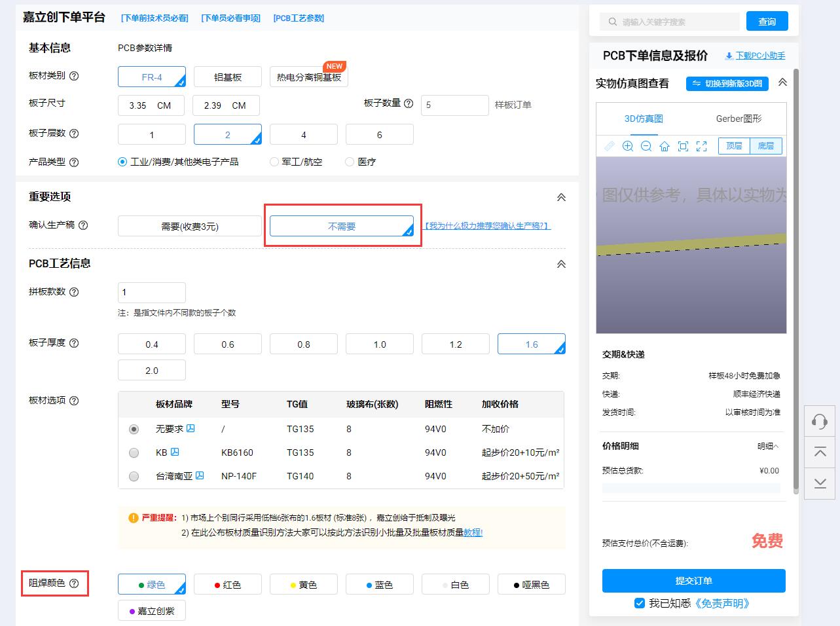Viewport: 840px width, 626px height.
Task: Select 不需要 for production file confirmation
Action: pyautogui.click(x=342, y=226)
